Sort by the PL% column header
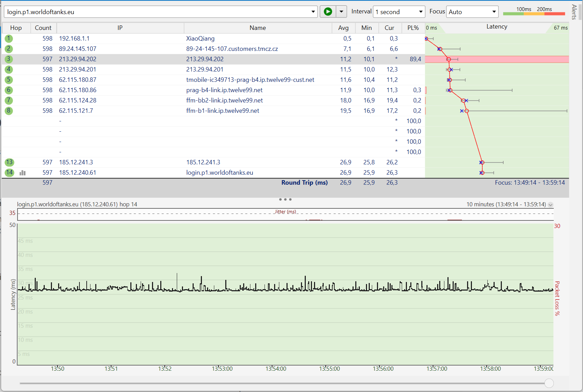The image size is (583, 392). tap(413, 28)
